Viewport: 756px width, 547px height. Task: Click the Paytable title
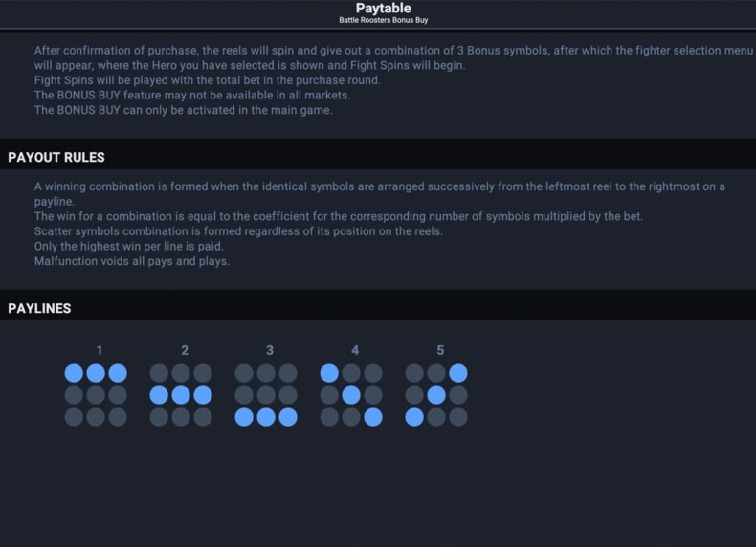[x=384, y=9]
